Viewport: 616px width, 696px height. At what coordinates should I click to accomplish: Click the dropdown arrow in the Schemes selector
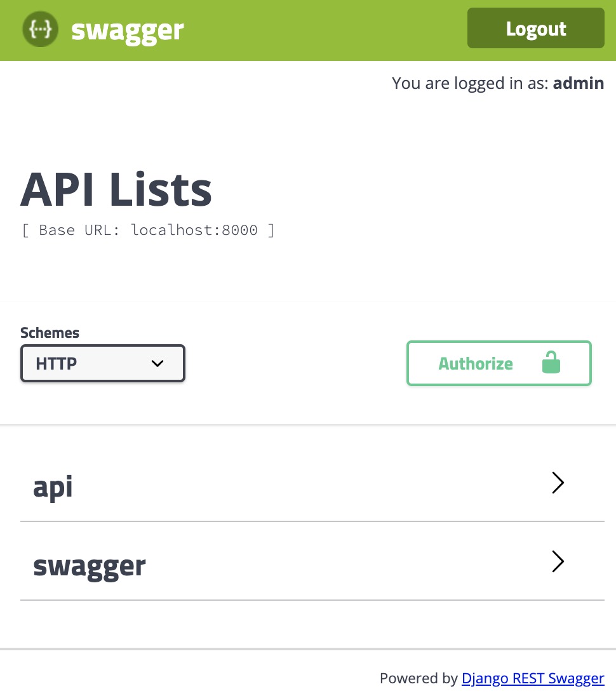(x=157, y=363)
